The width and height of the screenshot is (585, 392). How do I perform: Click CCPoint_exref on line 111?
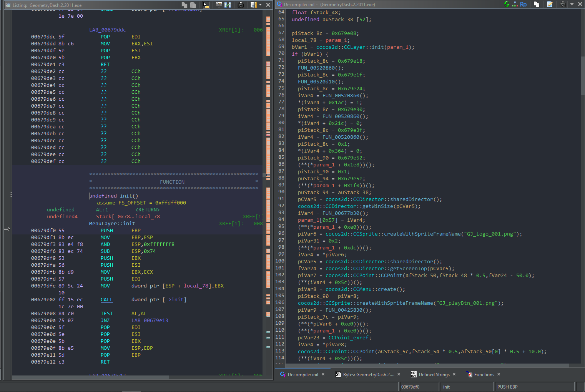point(348,338)
